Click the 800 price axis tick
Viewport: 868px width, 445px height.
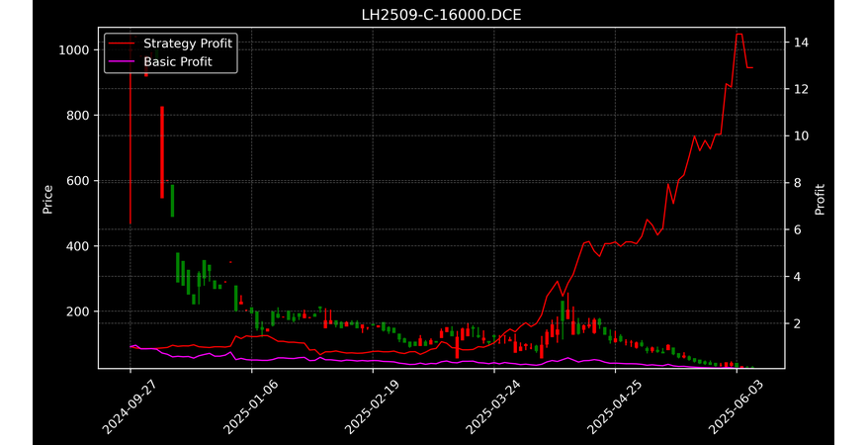pyautogui.click(x=78, y=115)
